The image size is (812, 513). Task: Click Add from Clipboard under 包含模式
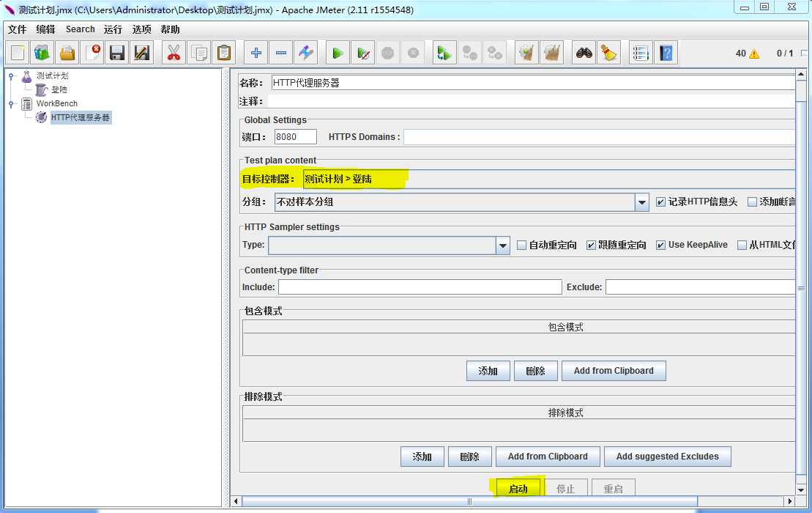614,371
